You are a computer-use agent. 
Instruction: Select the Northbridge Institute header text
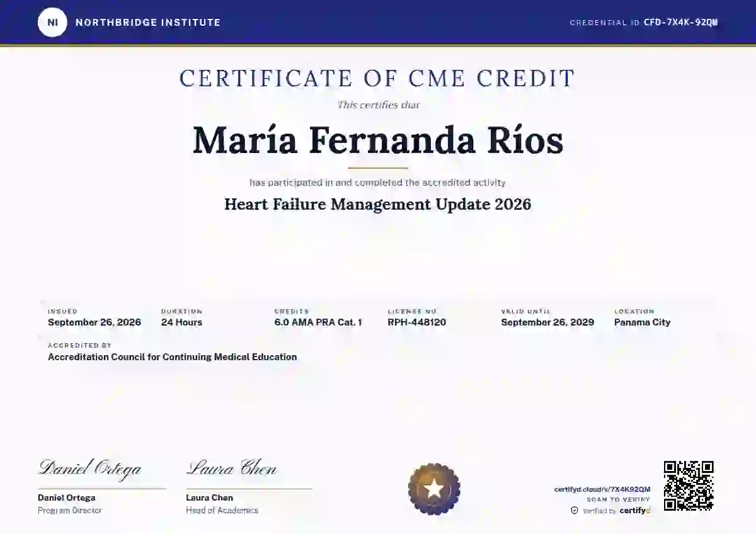[148, 23]
